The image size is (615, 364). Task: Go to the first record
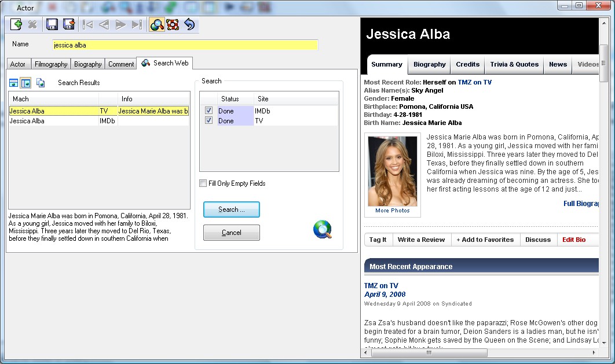click(87, 25)
